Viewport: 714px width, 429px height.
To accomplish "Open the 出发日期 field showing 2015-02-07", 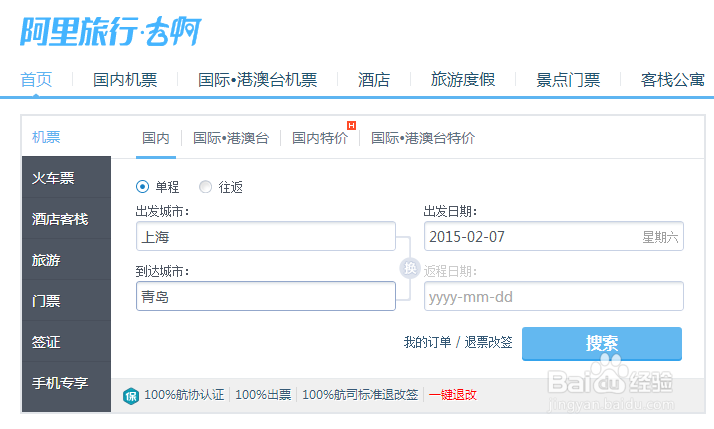I will click(554, 236).
